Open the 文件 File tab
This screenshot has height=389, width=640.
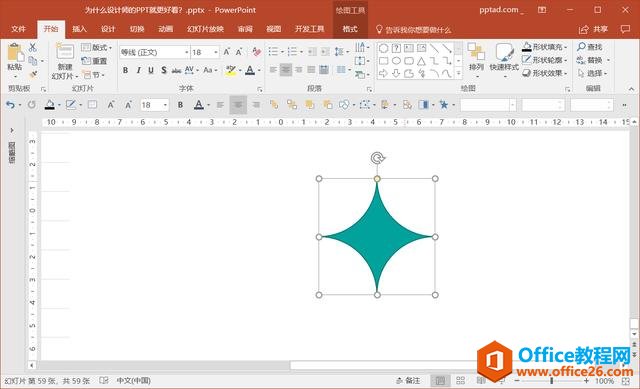pos(18,29)
